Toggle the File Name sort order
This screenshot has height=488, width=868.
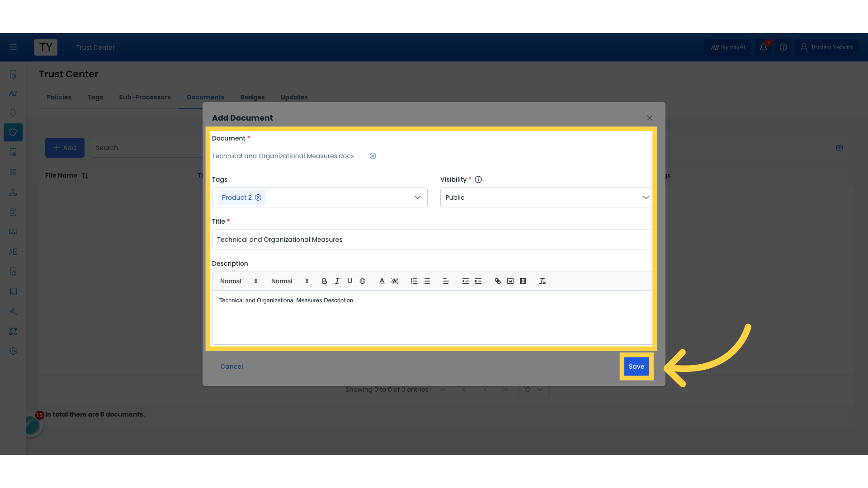point(85,175)
